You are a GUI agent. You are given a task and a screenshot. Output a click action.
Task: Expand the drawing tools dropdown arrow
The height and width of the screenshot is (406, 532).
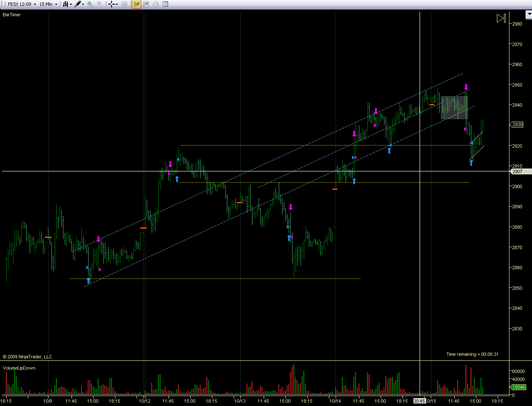point(83,4)
